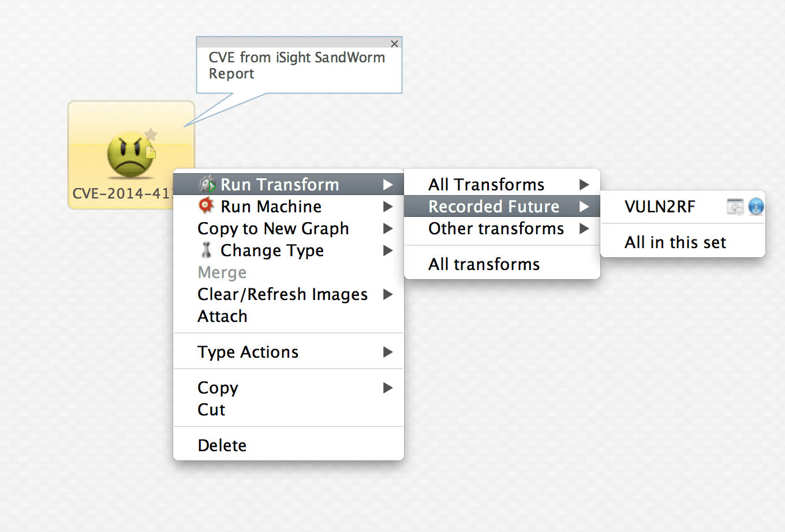Screen dimensions: 785x532
Task: Expand arrow beside Copy
Action: pyautogui.click(x=388, y=388)
